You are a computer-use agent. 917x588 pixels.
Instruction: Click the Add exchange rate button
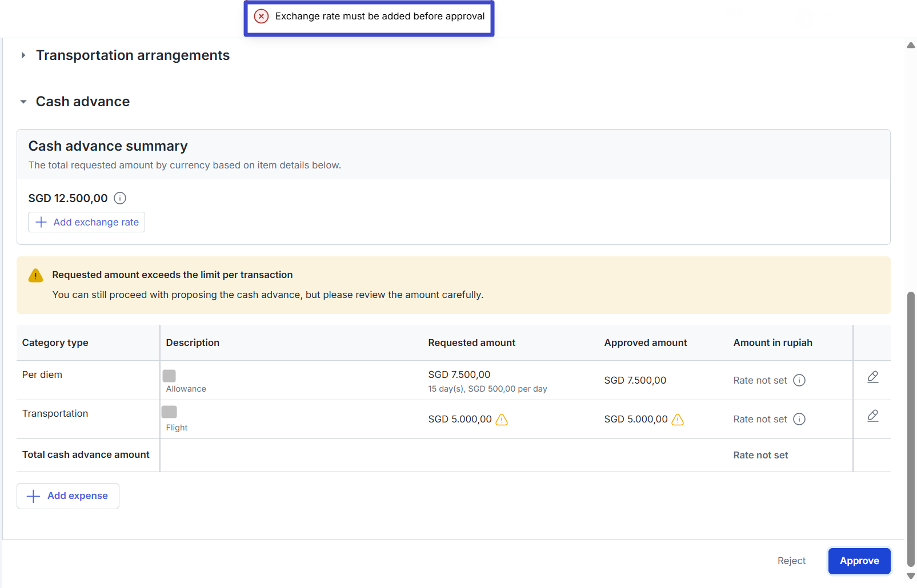(x=87, y=222)
